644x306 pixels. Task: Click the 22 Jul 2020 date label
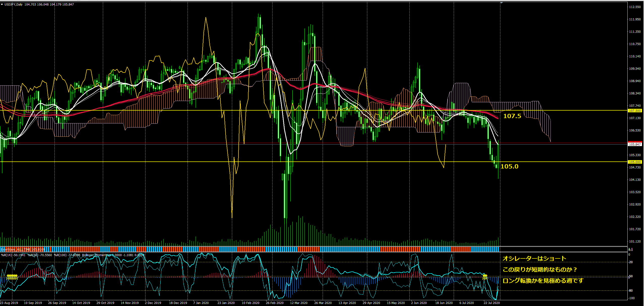point(492,303)
